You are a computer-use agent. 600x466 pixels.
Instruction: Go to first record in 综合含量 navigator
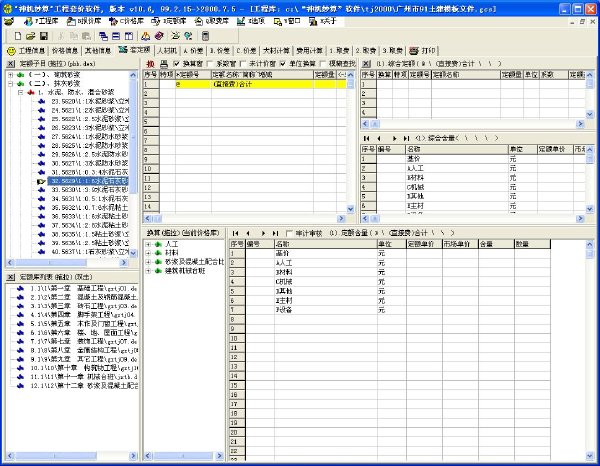(x=367, y=138)
